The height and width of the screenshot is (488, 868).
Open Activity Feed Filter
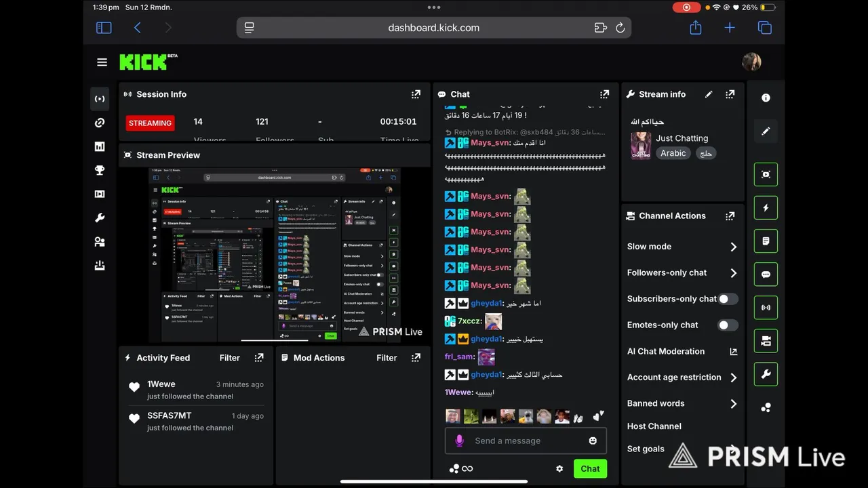click(x=229, y=358)
